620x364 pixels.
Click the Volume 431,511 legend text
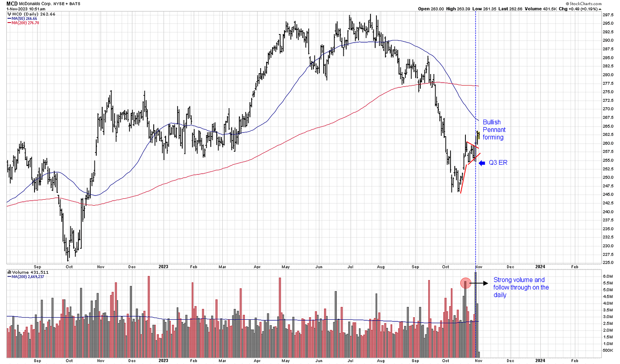30,272
